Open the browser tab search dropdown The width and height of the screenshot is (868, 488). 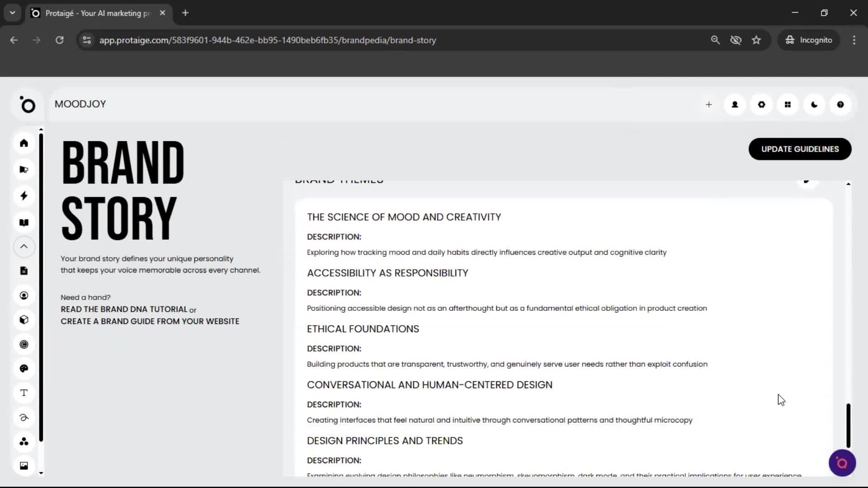pos(12,13)
